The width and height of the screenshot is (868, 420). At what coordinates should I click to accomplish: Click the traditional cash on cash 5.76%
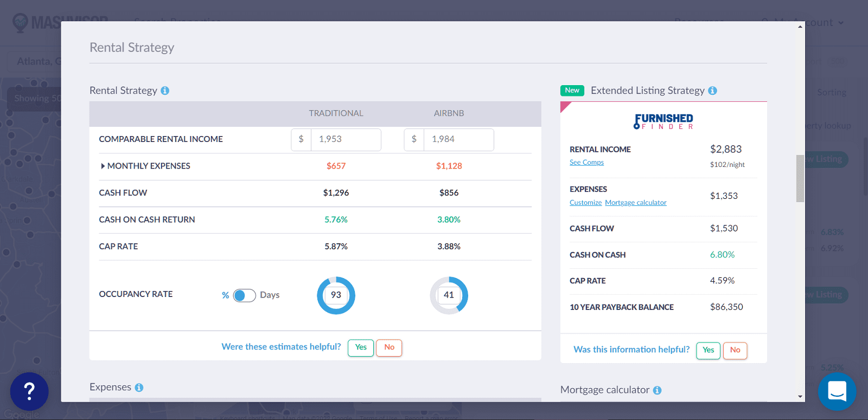coord(336,219)
